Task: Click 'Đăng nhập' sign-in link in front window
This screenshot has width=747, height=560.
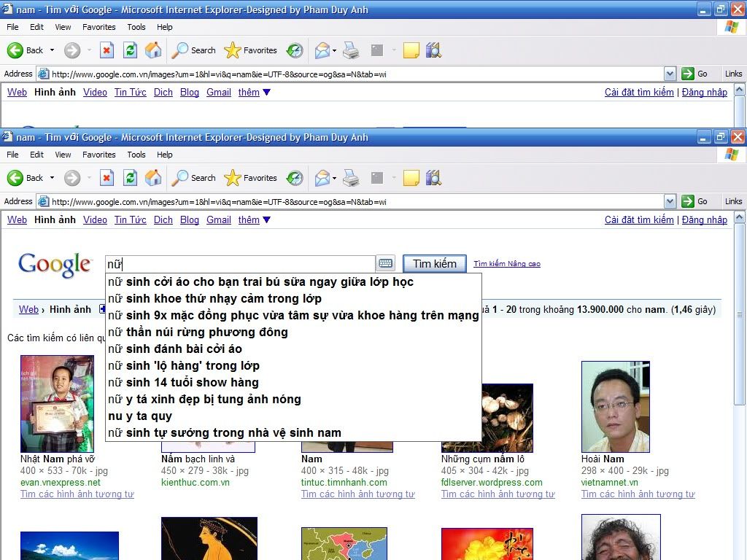Action: (704, 219)
